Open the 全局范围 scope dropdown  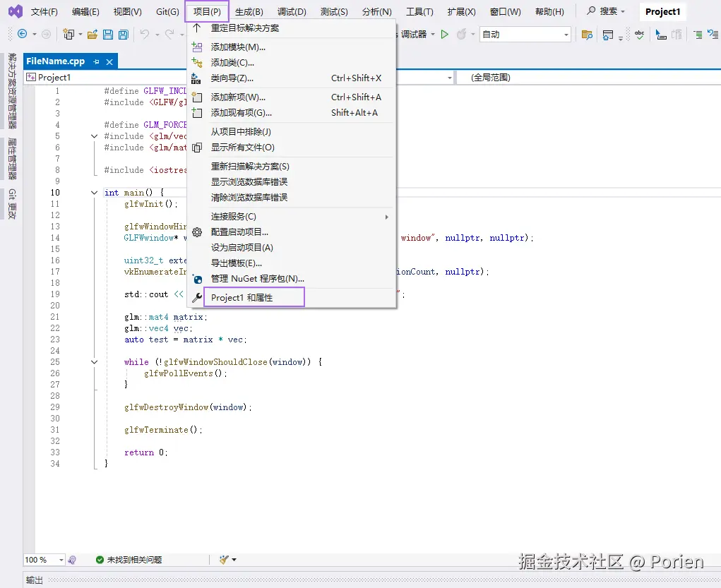[x=588, y=77]
